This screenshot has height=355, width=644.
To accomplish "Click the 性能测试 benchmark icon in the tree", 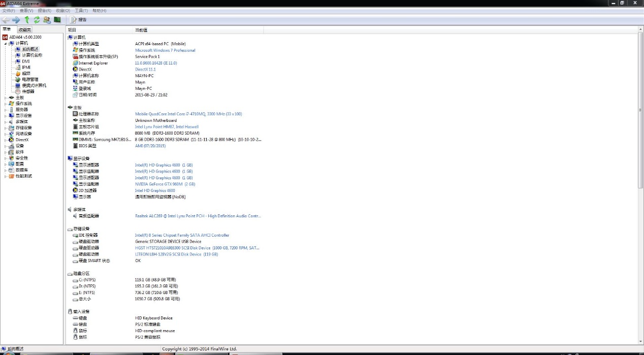I will click(11, 176).
